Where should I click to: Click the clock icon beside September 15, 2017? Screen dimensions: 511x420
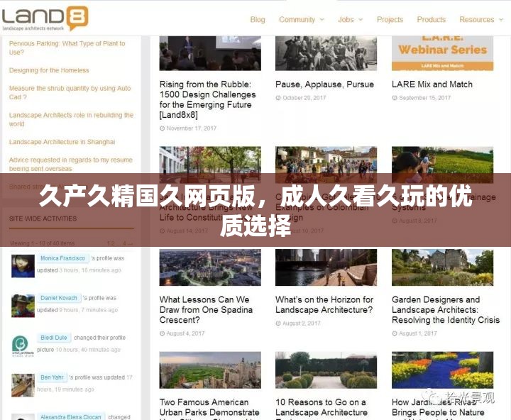click(x=395, y=98)
